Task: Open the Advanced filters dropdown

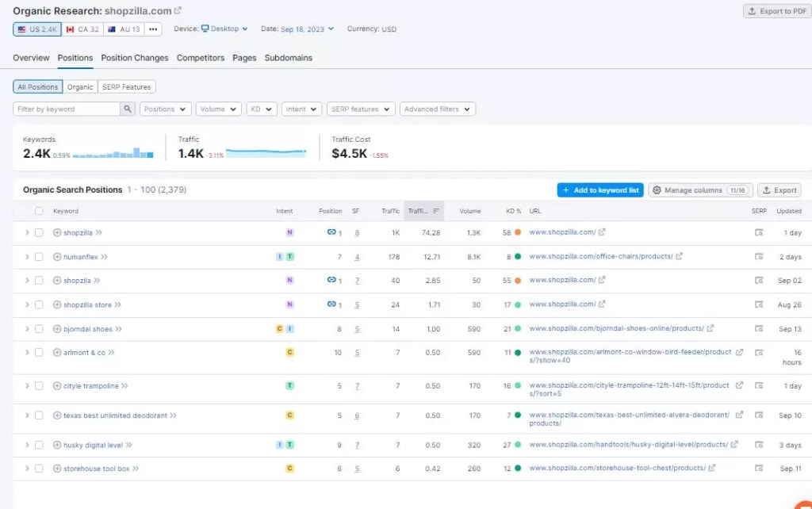Action: point(437,109)
